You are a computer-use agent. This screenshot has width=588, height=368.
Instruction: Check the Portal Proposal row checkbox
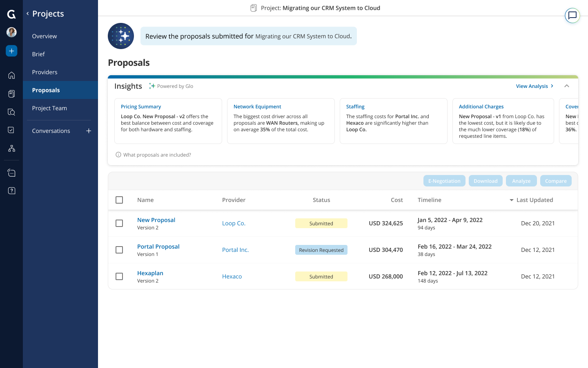[x=119, y=250]
